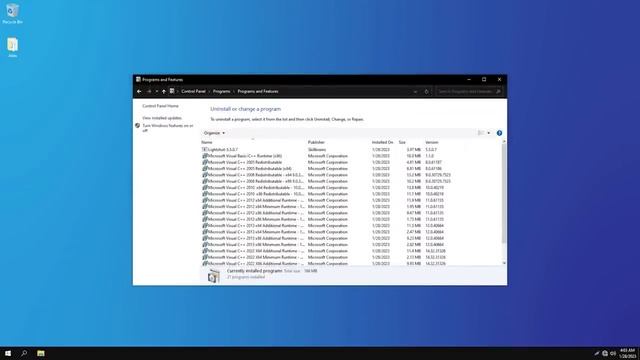Click the list scrollbar up arrow
Viewport: 640px width, 360px height.
pyautogui.click(x=504, y=142)
